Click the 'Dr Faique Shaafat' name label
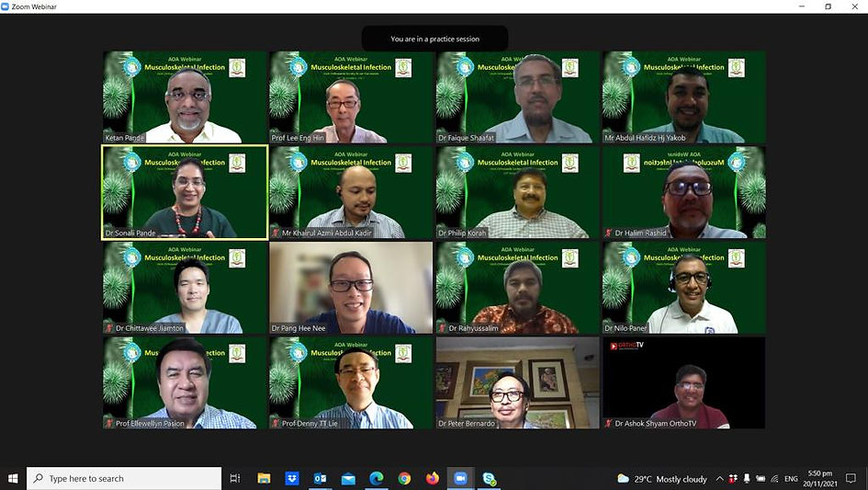The image size is (868, 490). (466, 138)
